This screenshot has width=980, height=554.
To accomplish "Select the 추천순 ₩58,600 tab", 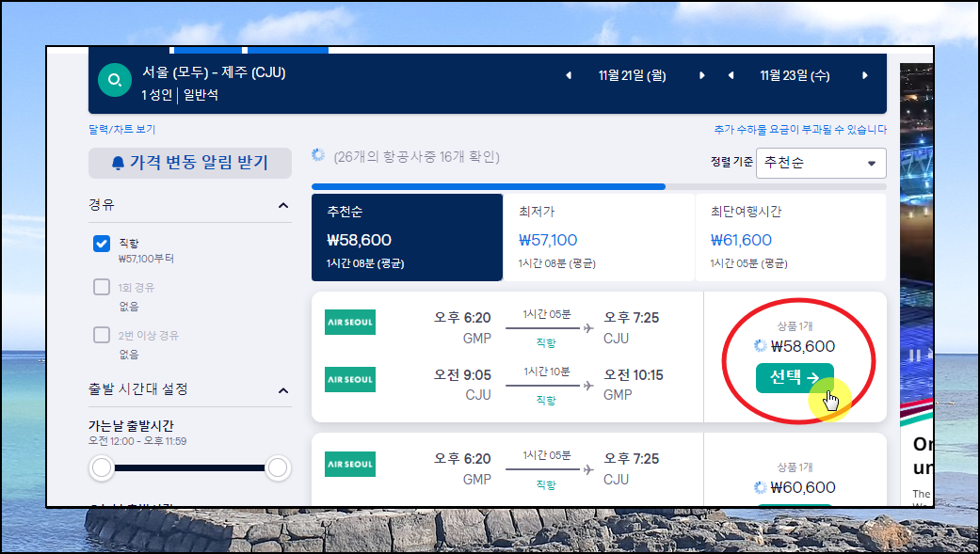I will (408, 237).
